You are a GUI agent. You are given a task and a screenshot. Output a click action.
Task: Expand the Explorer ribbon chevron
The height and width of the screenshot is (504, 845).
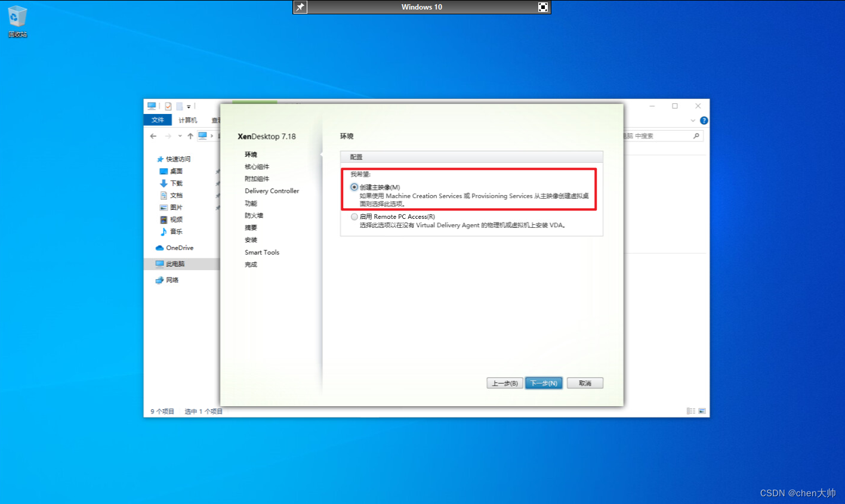pos(693,120)
